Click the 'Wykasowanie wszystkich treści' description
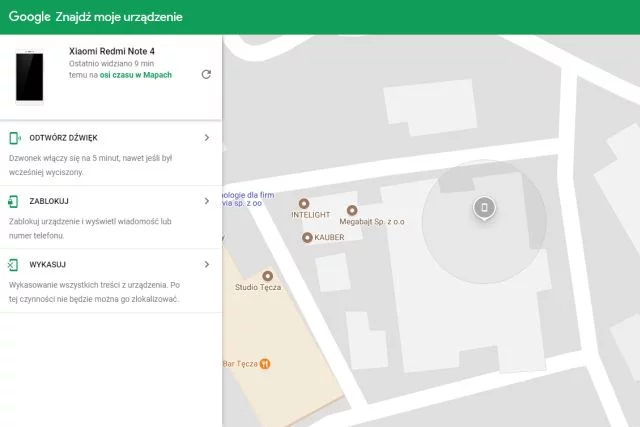 [x=94, y=292]
